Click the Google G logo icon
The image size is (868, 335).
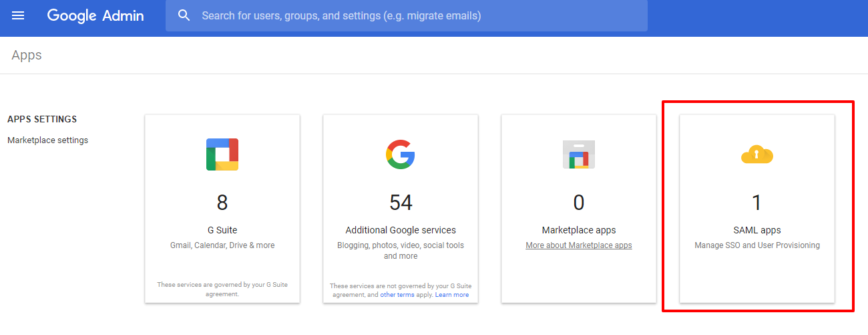401,154
